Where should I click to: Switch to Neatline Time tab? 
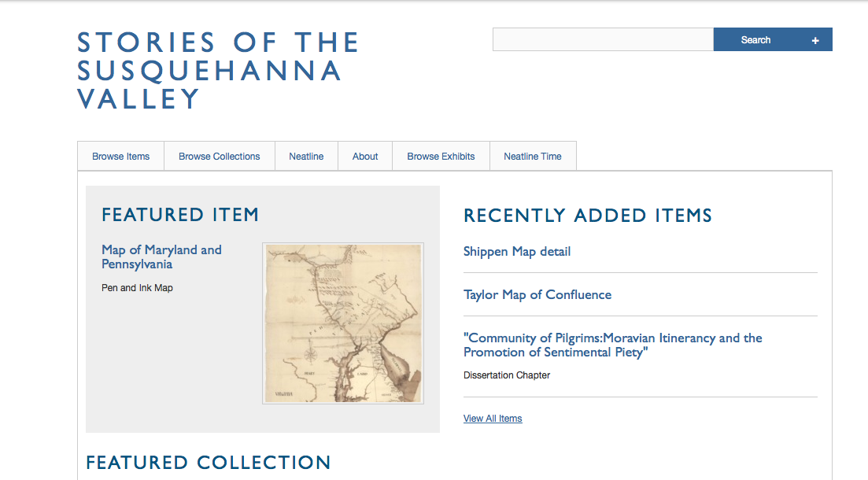click(533, 157)
